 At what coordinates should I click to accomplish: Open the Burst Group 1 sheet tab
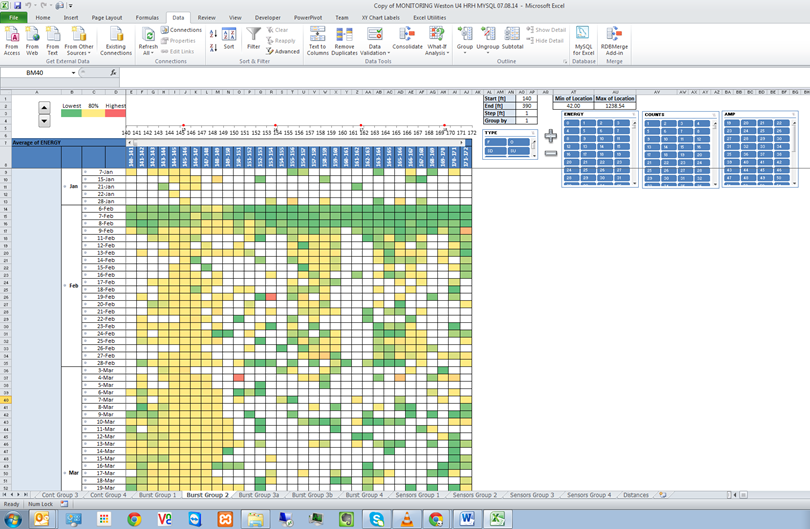[x=157, y=495]
